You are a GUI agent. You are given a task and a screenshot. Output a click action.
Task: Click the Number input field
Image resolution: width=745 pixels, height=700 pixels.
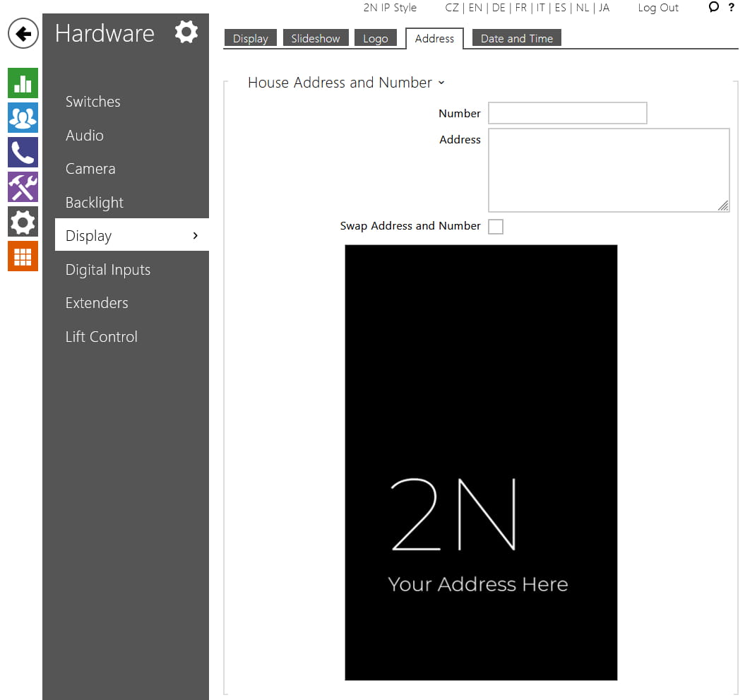point(568,113)
